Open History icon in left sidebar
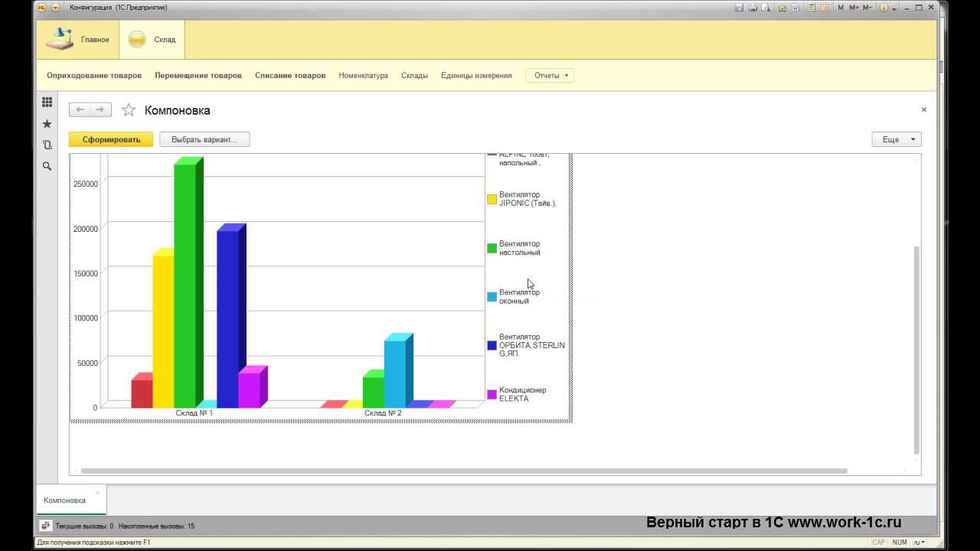This screenshot has width=980, height=551. (x=47, y=145)
